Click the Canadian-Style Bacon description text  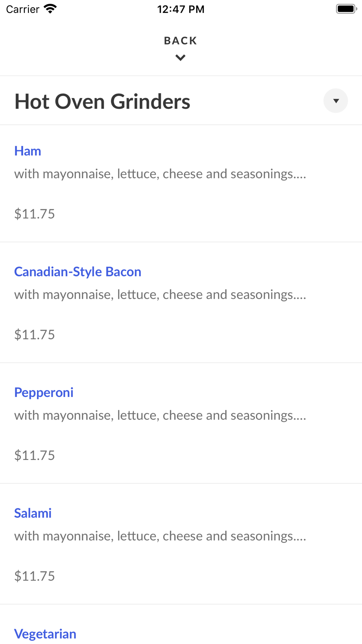point(160,295)
